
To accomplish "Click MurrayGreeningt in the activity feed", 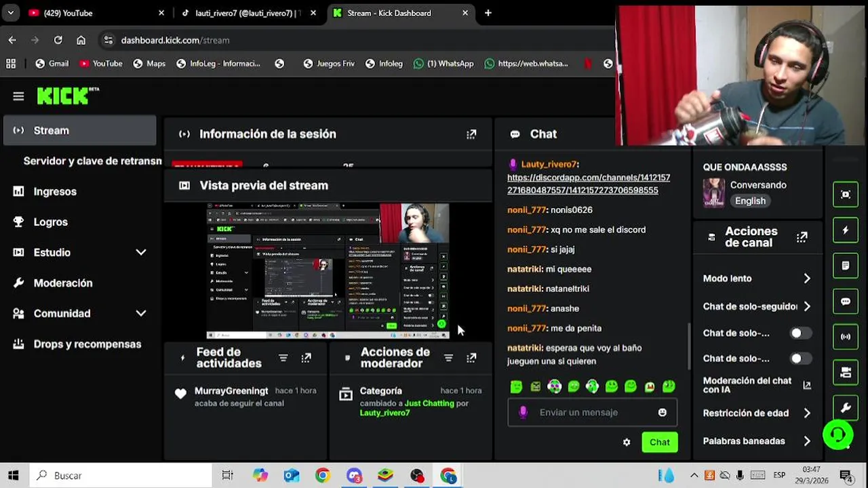I will pyautogui.click(x=231, y=391).
